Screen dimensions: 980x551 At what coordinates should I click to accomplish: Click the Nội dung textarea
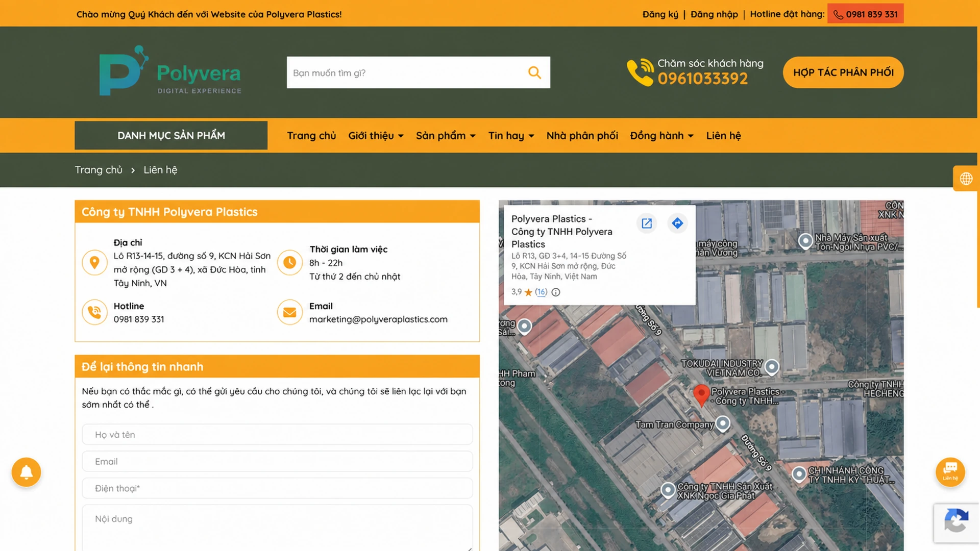(277, 528)
